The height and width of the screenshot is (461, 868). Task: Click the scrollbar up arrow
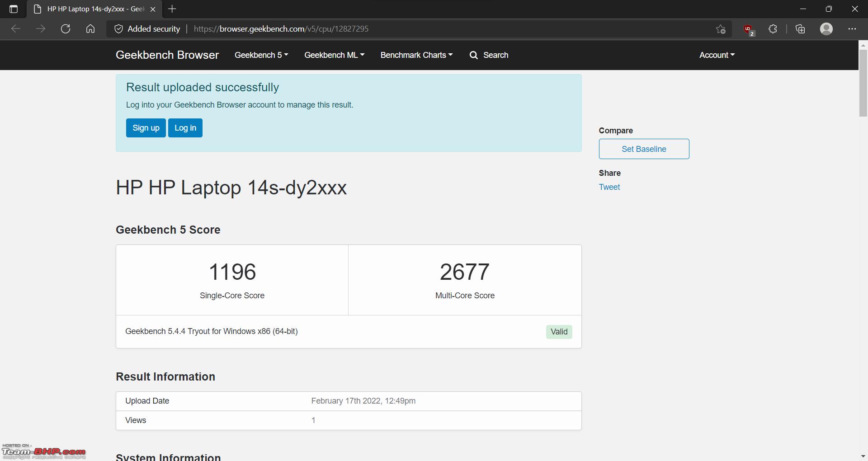pyautogui.click(x=863, y=45)
